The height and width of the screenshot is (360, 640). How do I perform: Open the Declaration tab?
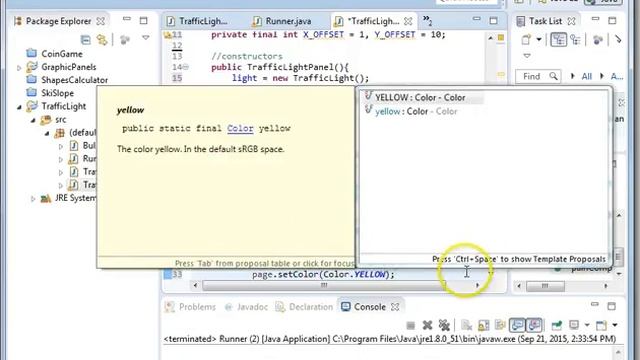pyautogui.click(x=304, y=307)
